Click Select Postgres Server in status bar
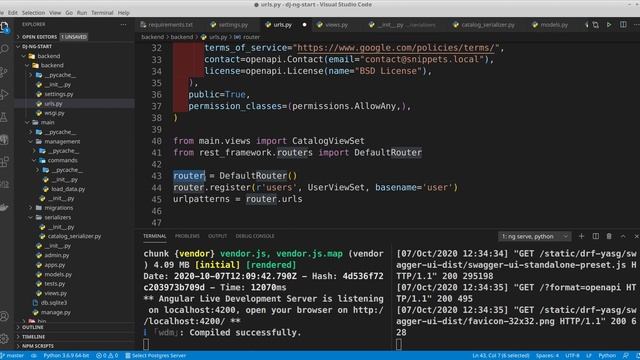The image size is (640, 360). point(156,356)
